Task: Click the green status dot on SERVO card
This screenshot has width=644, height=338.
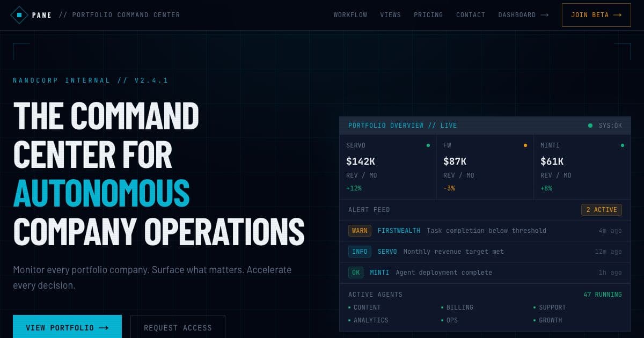Action: click(x=428, y=145)
